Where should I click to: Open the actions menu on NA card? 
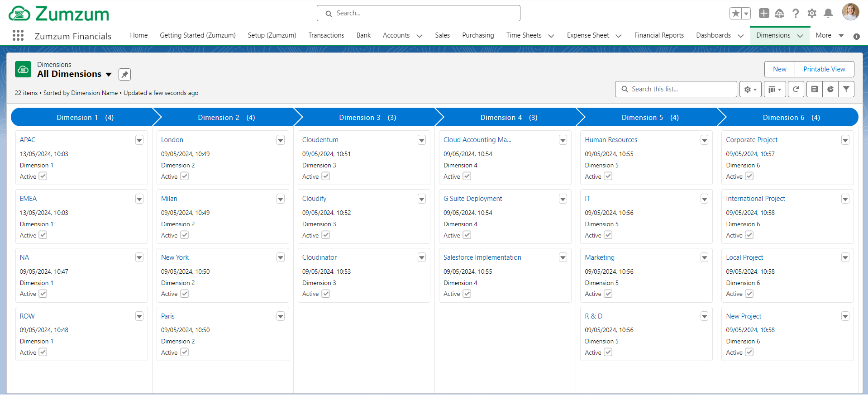(x=139, y=257)
